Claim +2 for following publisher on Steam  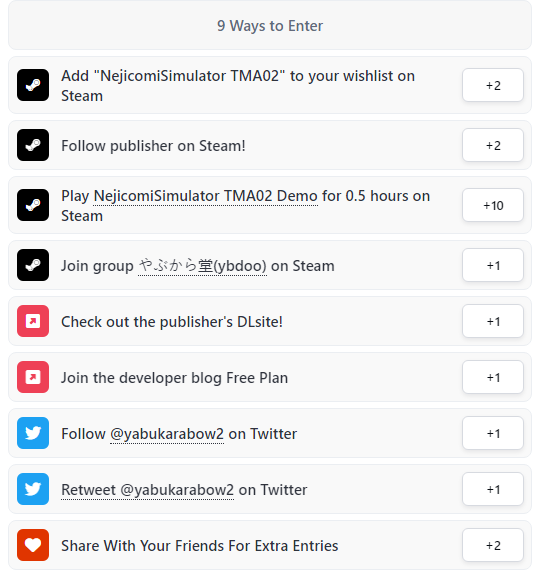point(493,145)
